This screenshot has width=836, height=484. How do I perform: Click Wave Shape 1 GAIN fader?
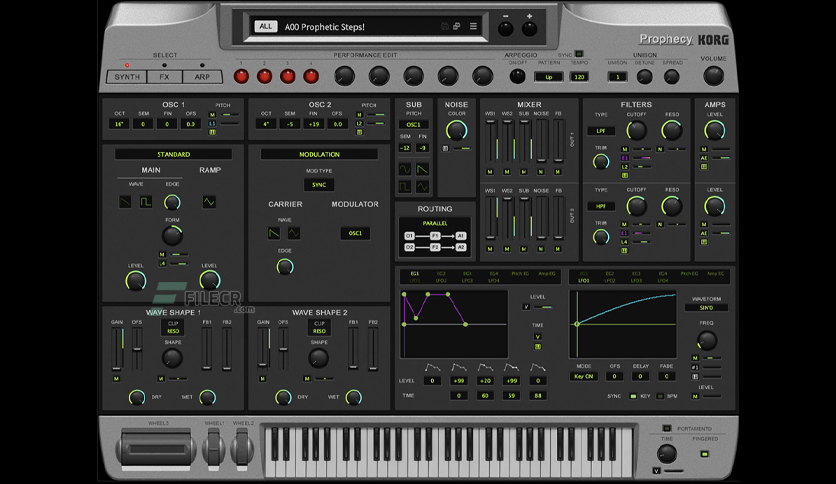116,349
